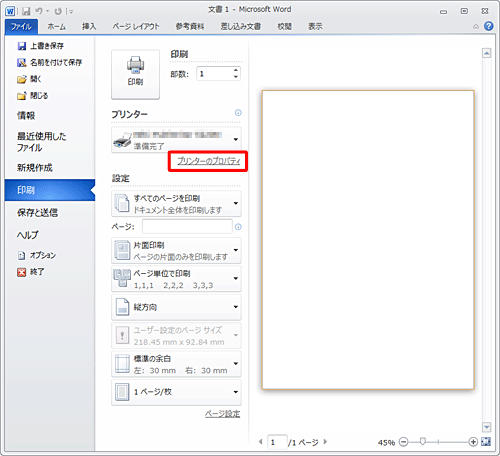
Task: Decrease the 部数 copies count arrow
Action: coord(236,77)
